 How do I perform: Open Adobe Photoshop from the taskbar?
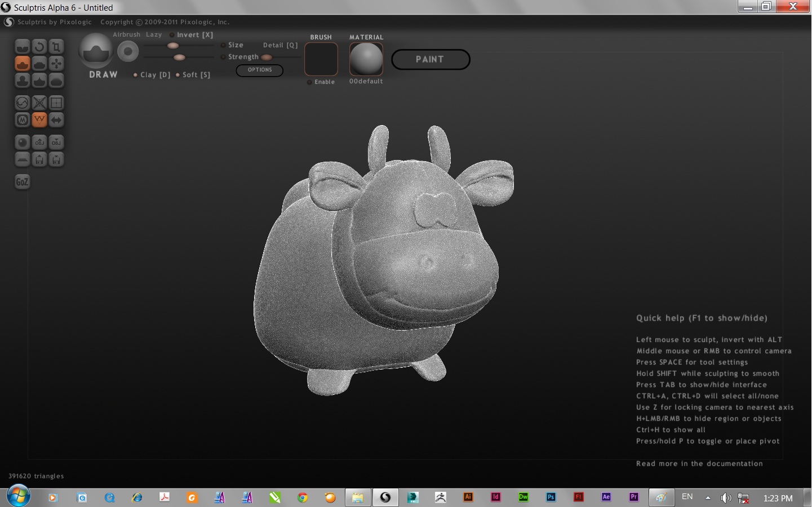pyautogui.click(x=551, y=497)
